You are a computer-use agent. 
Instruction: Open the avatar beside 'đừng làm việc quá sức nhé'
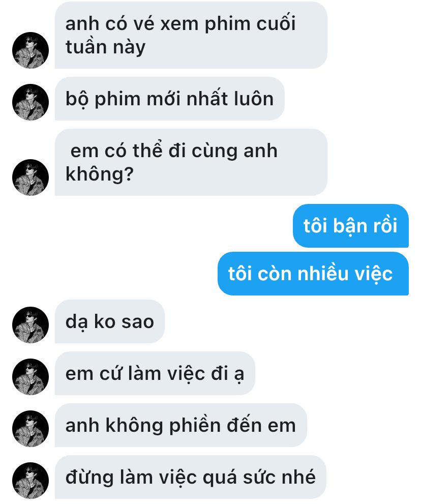31,481
